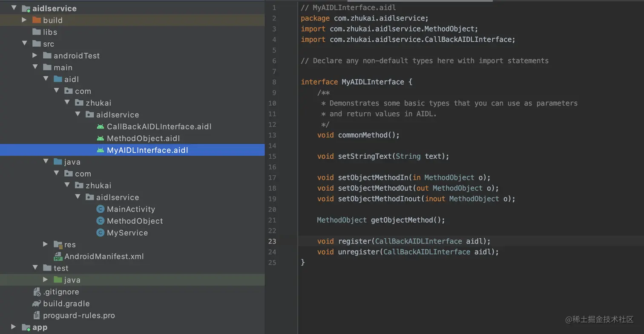
Task: Expand the androidTest folder
Action: tap(35, 55)
